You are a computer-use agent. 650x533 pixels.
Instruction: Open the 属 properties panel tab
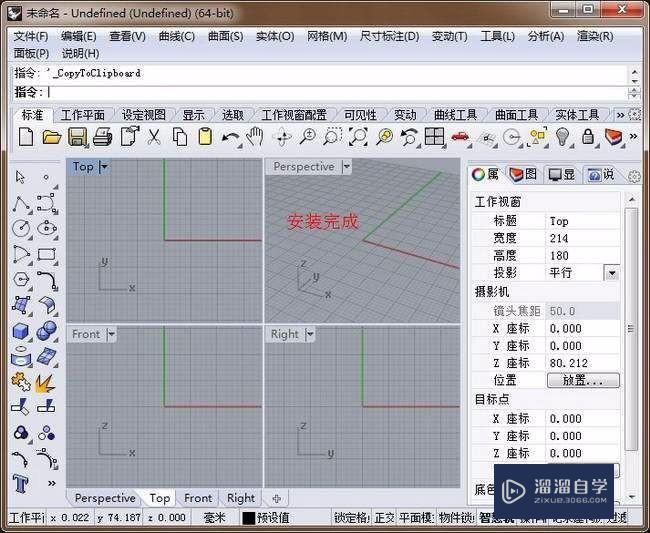coord(485,174)
